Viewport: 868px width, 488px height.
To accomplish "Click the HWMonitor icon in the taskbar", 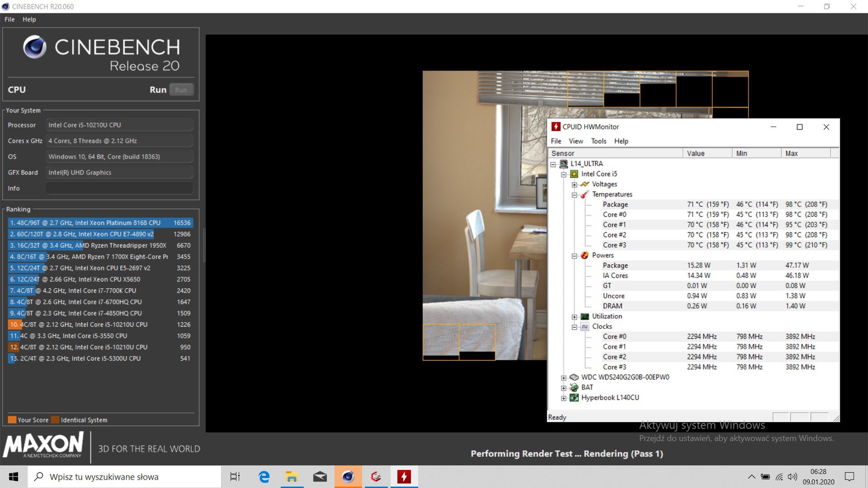I will click(x=404, y=477).
